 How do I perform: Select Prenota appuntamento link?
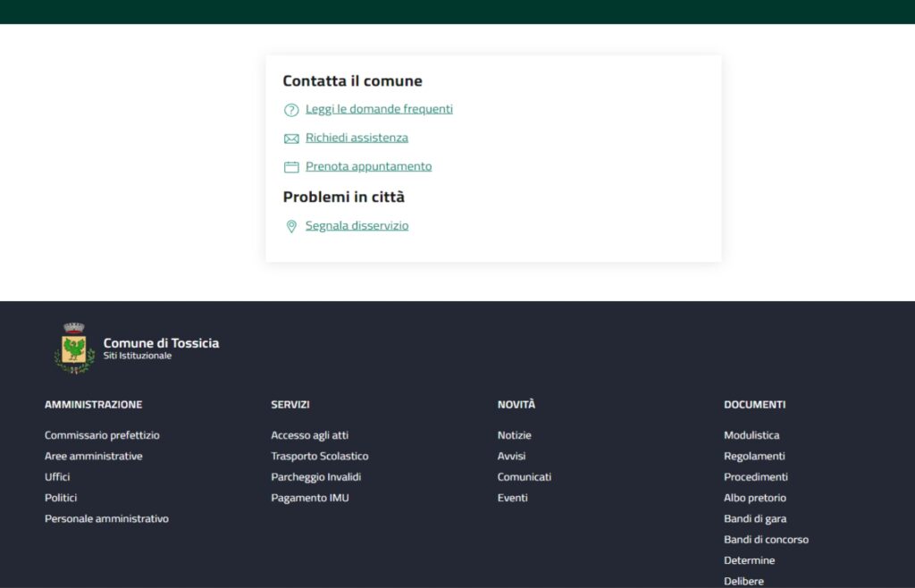point(368,166)
